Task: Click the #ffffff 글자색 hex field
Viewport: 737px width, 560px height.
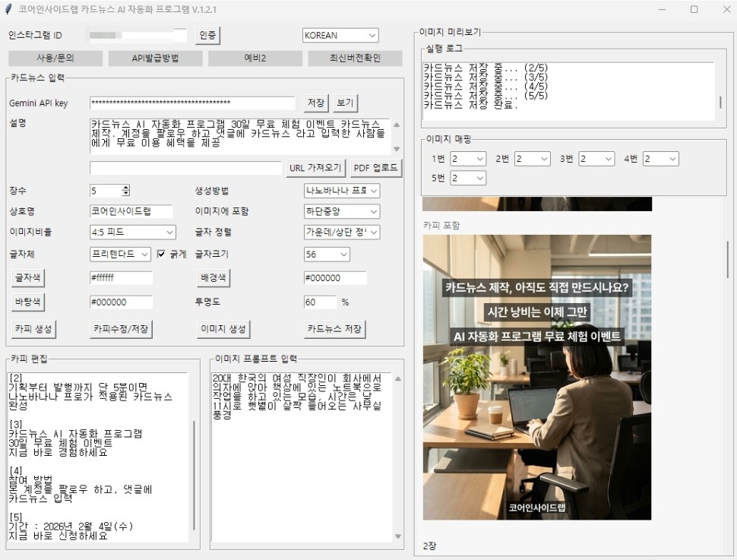Action: click(x=121, y=277)
